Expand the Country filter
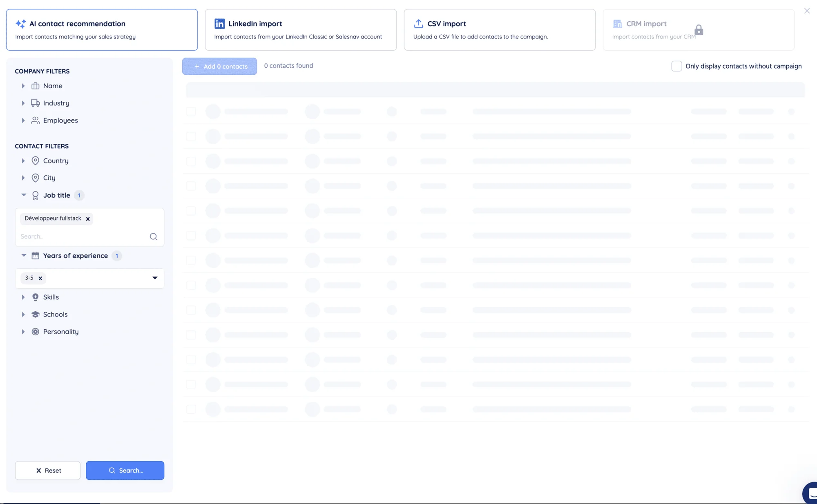The height and width of the screenshot is (504, 817). [23, 161]
